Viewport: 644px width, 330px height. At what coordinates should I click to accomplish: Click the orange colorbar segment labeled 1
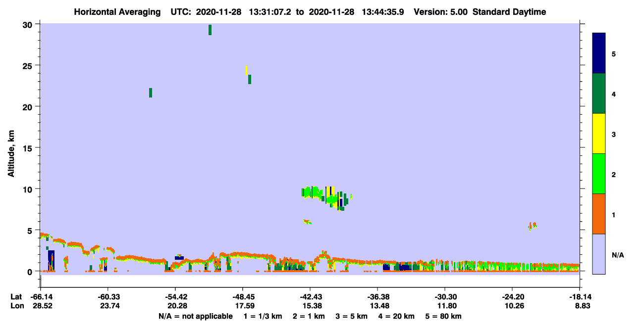tap(599, 214)
